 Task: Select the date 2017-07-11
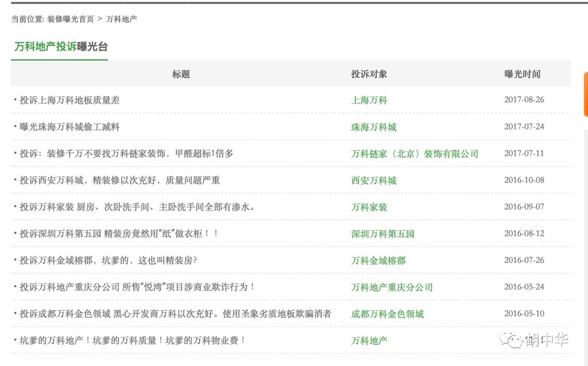[524, 154]
